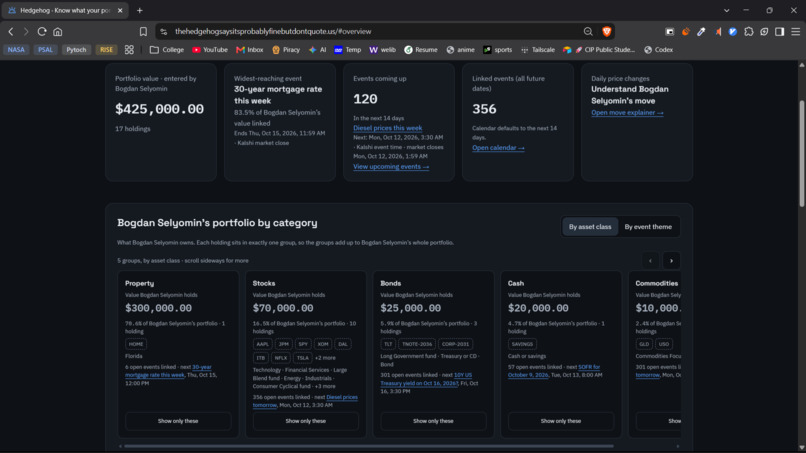
Task: Open the Codex bookmark
Action: pyautogui.click(x=658, y=50)
